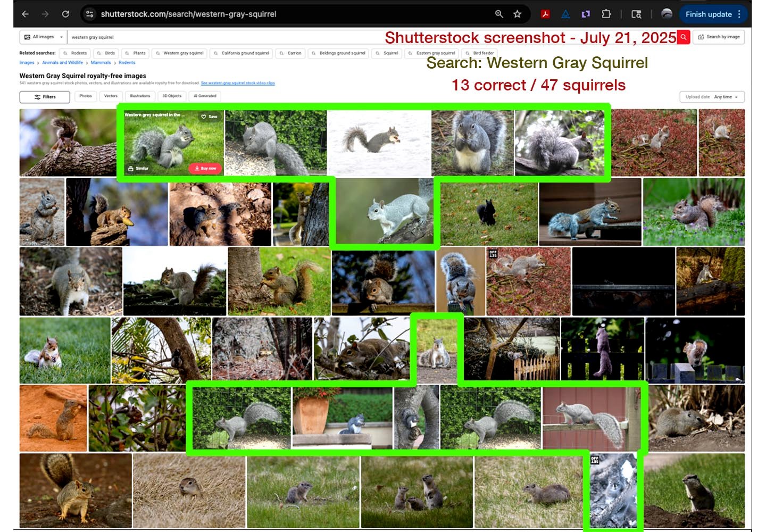Save the hovered squirrel image with heart
Screen dimensions: 766x532
point(209,117)
